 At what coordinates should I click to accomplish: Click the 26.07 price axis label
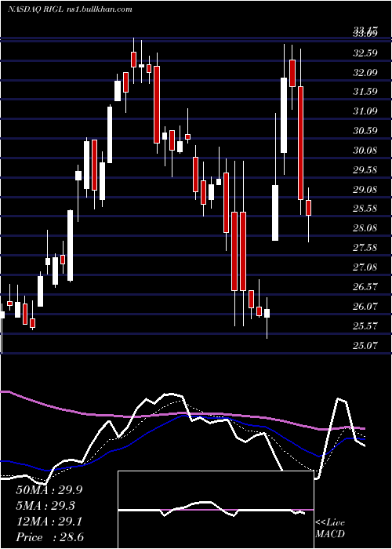click(365, 307)
